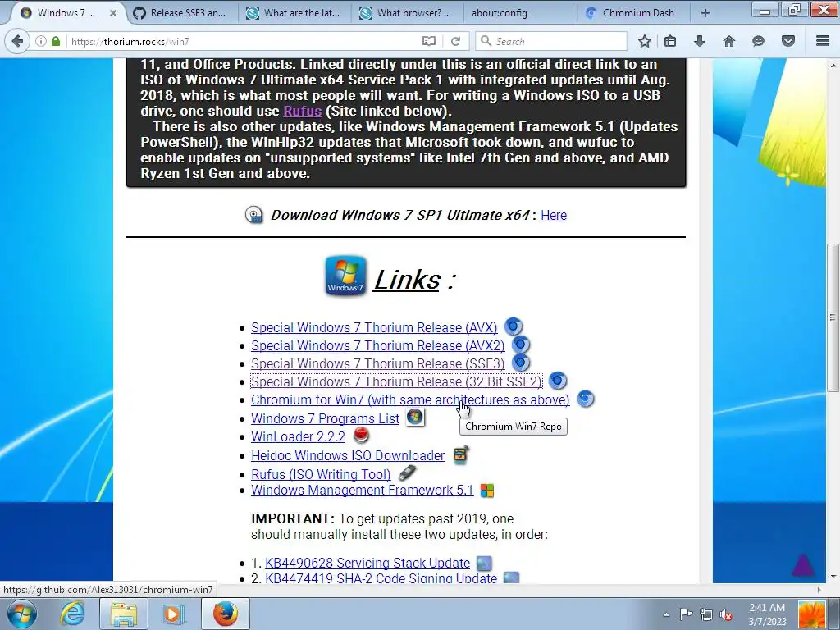
Task: Close the Windows 7 tab
Action: 113,13
